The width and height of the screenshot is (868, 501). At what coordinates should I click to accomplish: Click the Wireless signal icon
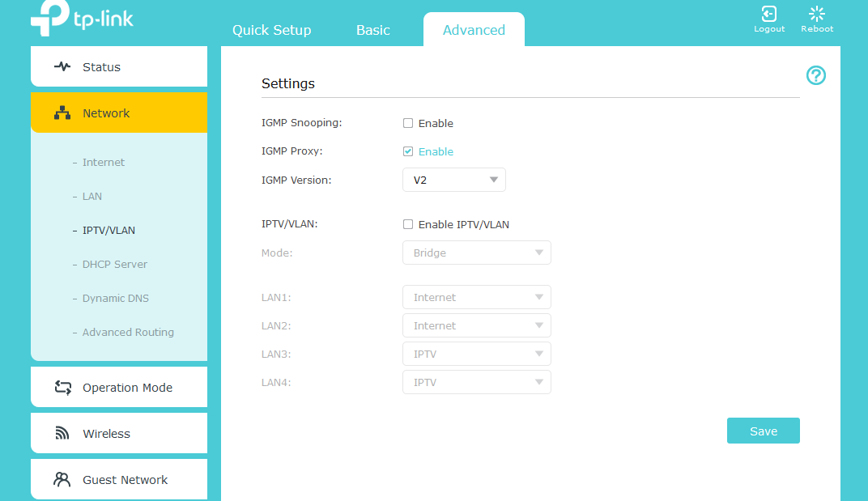62,434
